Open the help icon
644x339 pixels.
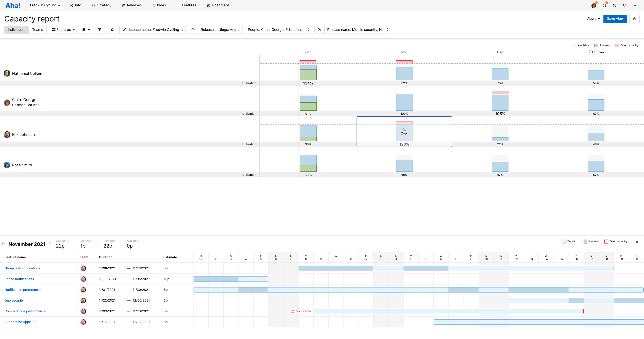(x=615, y=5)
